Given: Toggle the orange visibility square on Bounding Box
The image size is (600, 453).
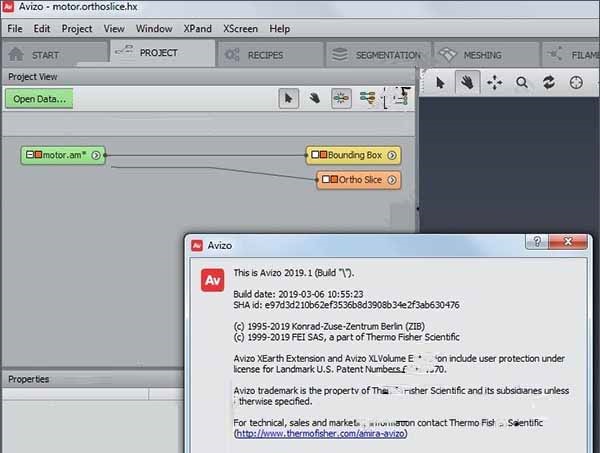Looking at the screenshot, I should click(323, 155).
